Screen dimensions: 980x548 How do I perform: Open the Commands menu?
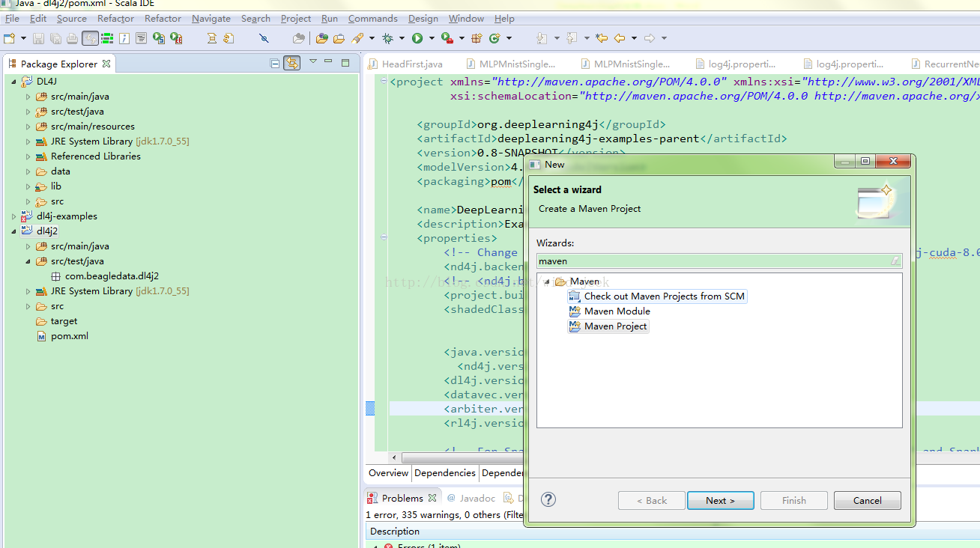(x=373, y=18)
